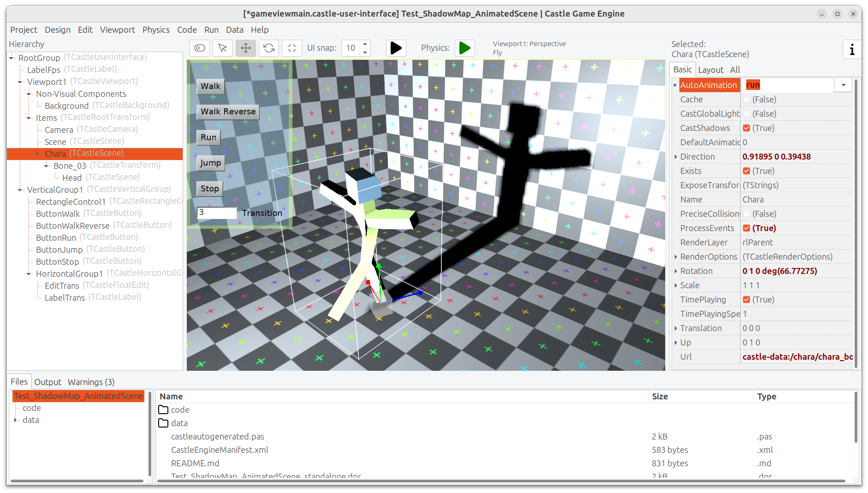Pick the scale tool
This screenshot has height=493, width=868.
tap(292, 48)
